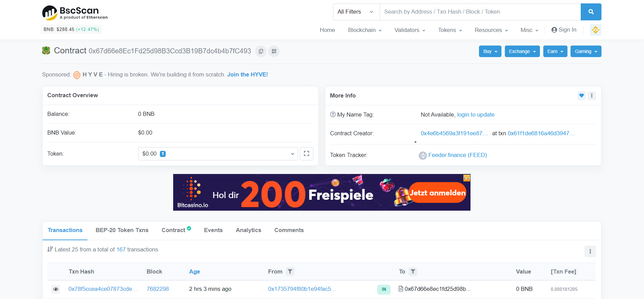Screen dimensions: 644x299
Task: Click the My Name Tag help icon
Action: (333, 115)
